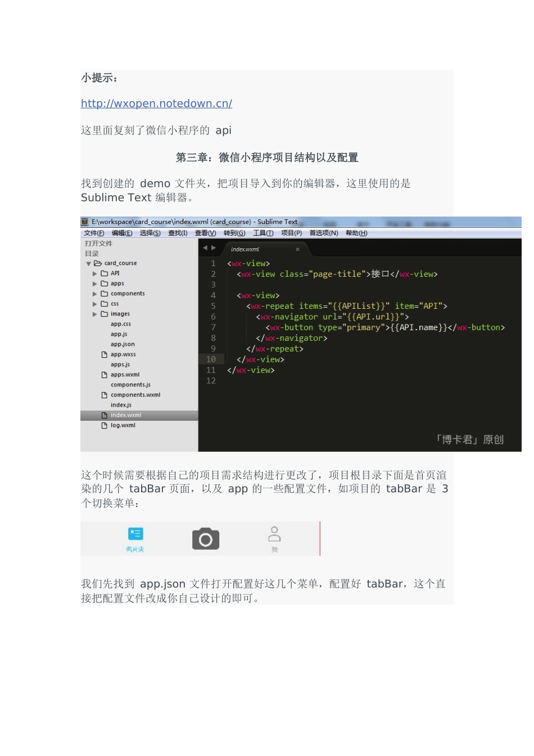Click line number 1 in the gutter
Image resolution: width=534 pixels, height=756 pixels.
click(213, 263)
